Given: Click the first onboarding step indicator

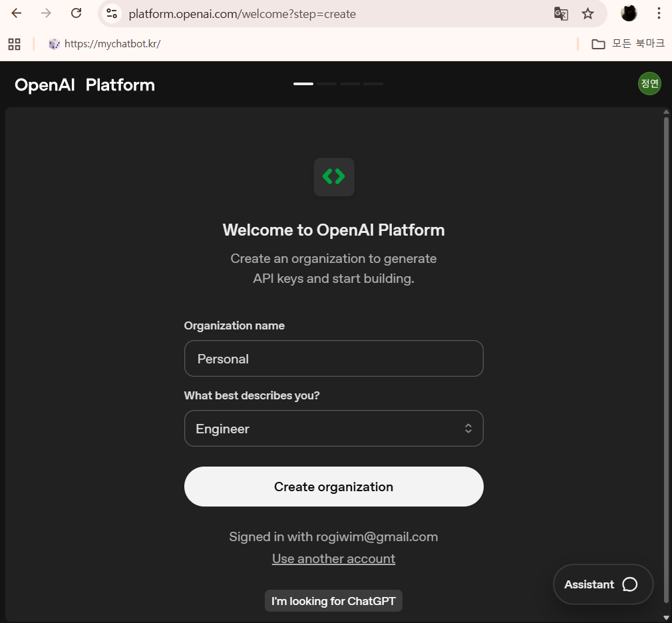Looking at the screenshot, I should click(303, 84).
